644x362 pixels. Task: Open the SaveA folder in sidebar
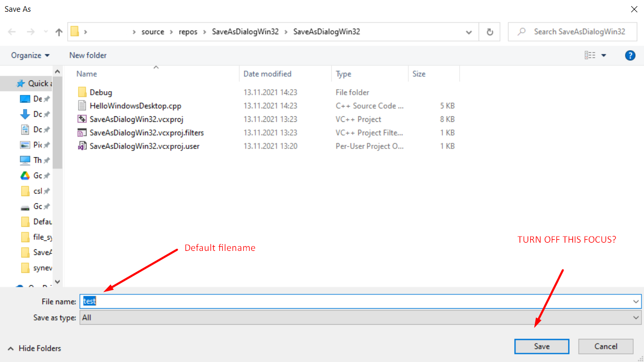pos(25,252)
